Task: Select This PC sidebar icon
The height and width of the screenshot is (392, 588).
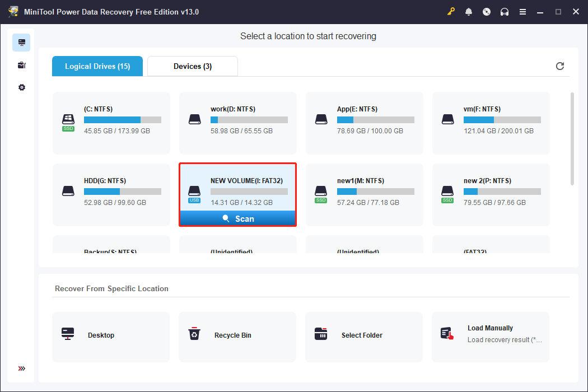Action: [21, 43]
